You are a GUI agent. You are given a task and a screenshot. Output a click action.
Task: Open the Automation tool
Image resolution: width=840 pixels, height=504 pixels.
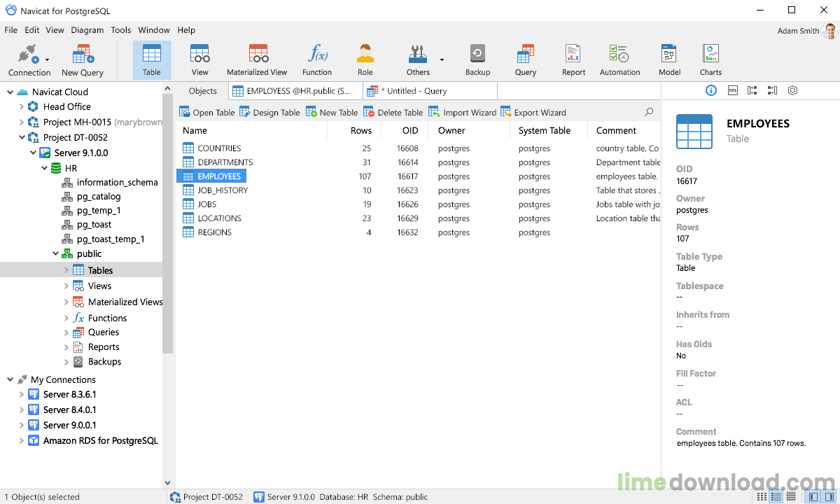[x=619, y=59]
